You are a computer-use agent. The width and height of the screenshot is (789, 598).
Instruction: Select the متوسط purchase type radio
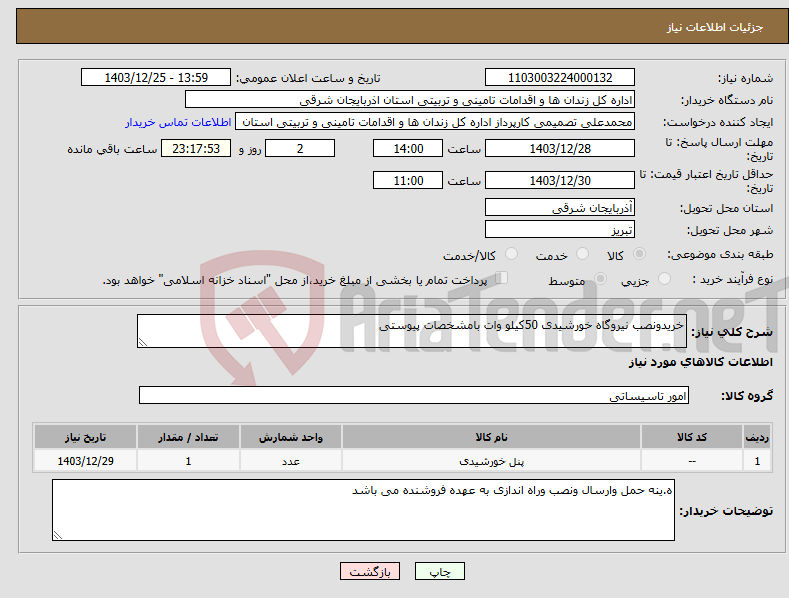pyautogui.click(x=600, y=279)
